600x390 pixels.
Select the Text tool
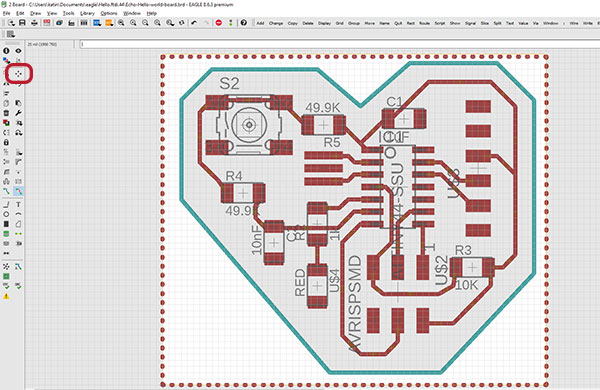point(18,205)
